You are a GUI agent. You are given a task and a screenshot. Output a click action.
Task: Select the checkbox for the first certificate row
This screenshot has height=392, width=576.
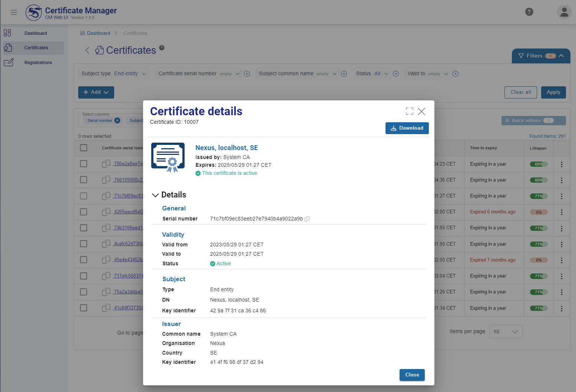[83, 164]
